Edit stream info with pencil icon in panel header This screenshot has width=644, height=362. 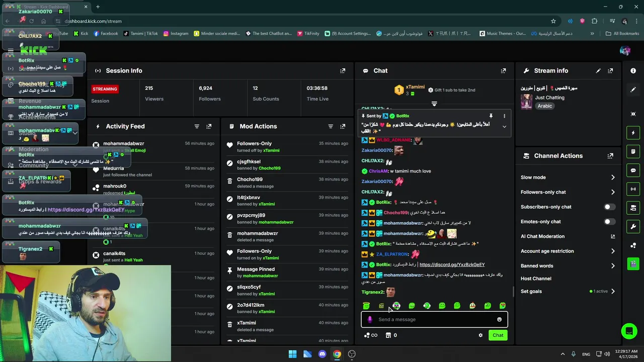598,71
